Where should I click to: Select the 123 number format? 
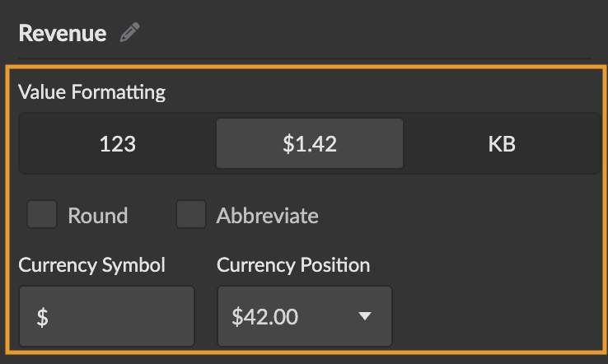pyautogui.click(x=117, y=144)
